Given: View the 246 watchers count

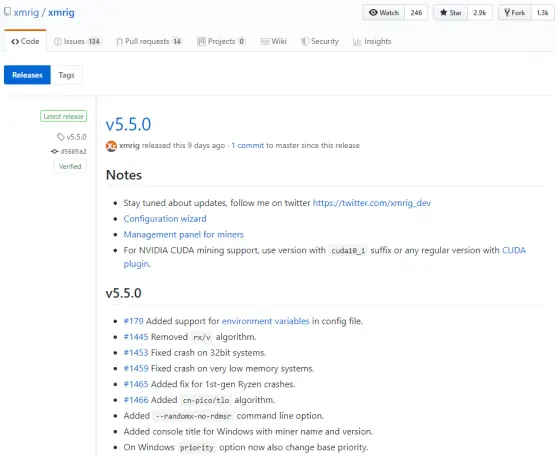Looking at the screenshot, I should click(416, 13).
